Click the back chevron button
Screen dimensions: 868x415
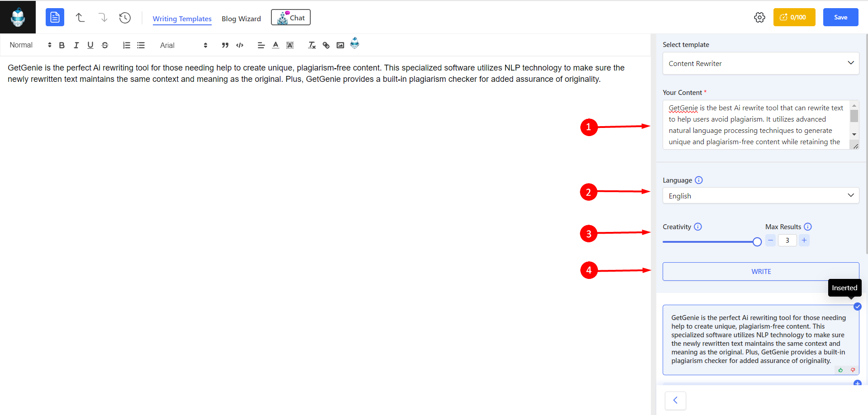(675, 400)
